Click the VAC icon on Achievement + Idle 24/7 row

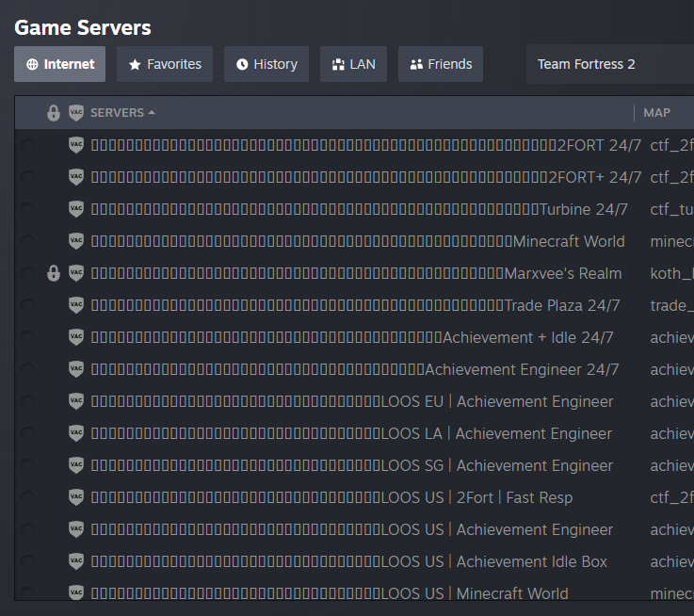coord(76,337)
